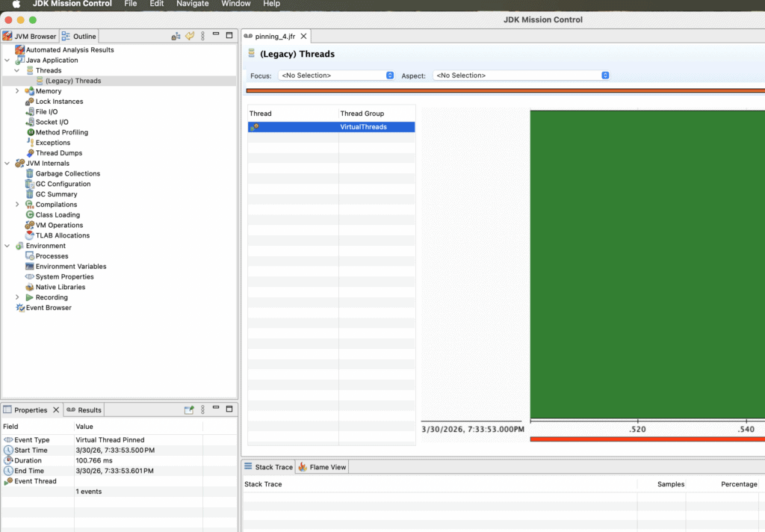Image resolution: width=765 pixels, height=532 pixels.
Task: Open the (Legacy) Threads page
Action: pos(73,81)
